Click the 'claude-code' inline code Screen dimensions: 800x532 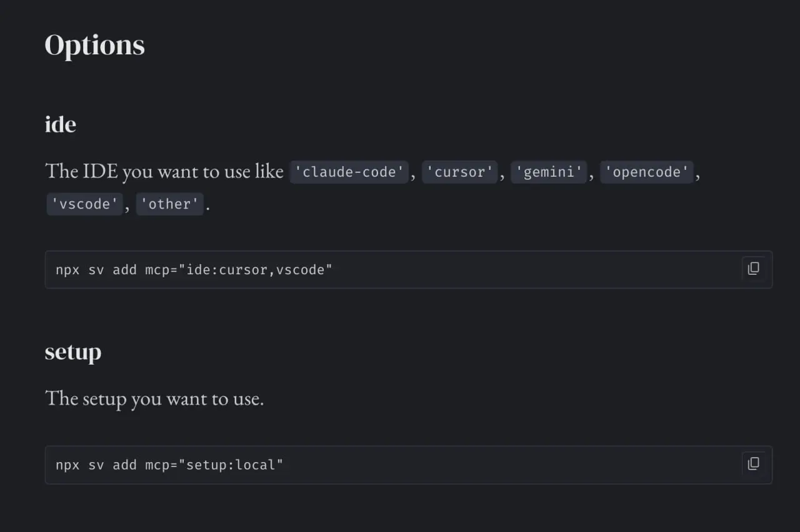coord(349,172)
